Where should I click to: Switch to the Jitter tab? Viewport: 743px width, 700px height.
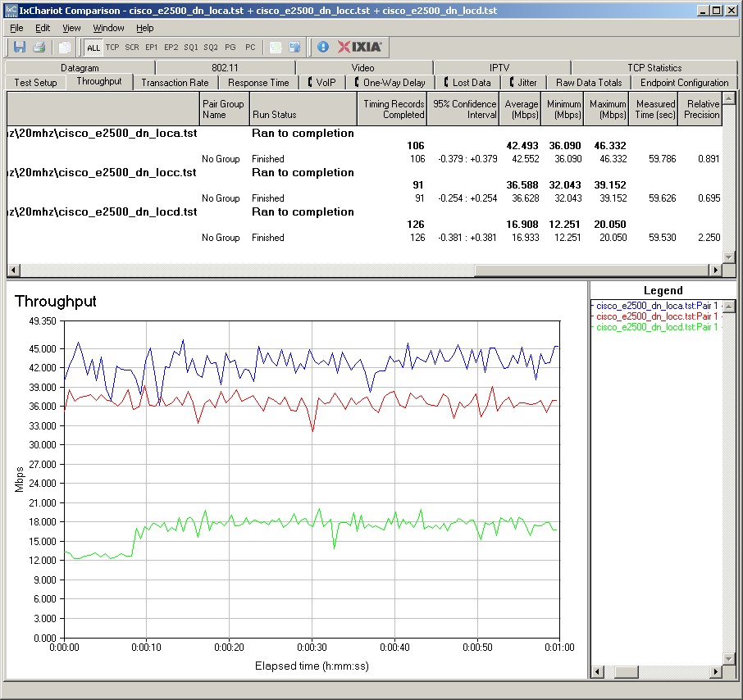coord(523,83)
